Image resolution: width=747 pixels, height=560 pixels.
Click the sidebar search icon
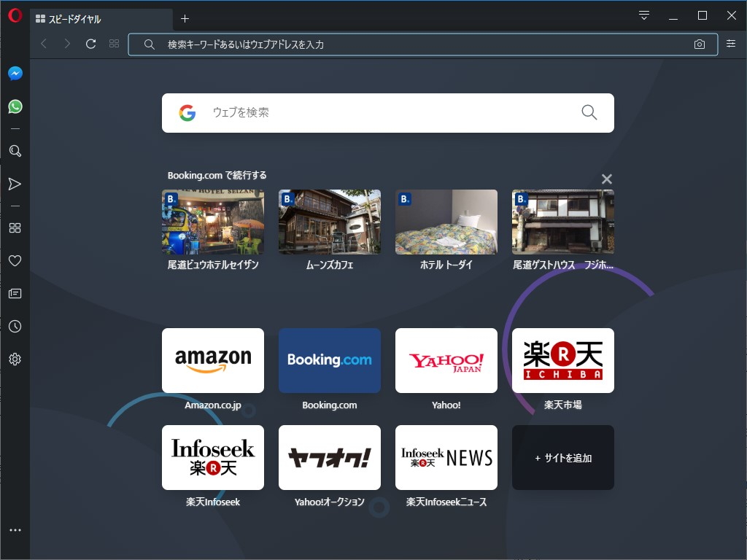point(15,151)
